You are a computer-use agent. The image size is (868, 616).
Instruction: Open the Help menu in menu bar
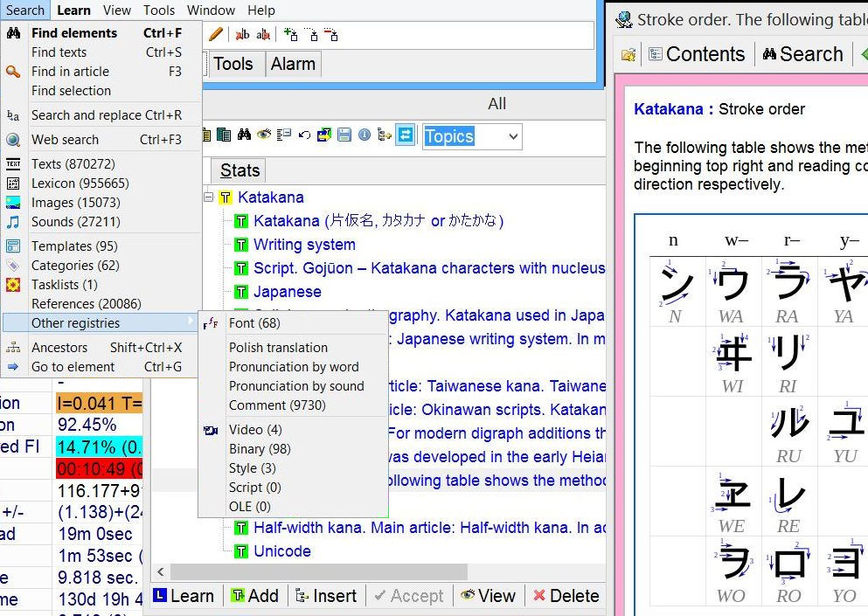260,10
